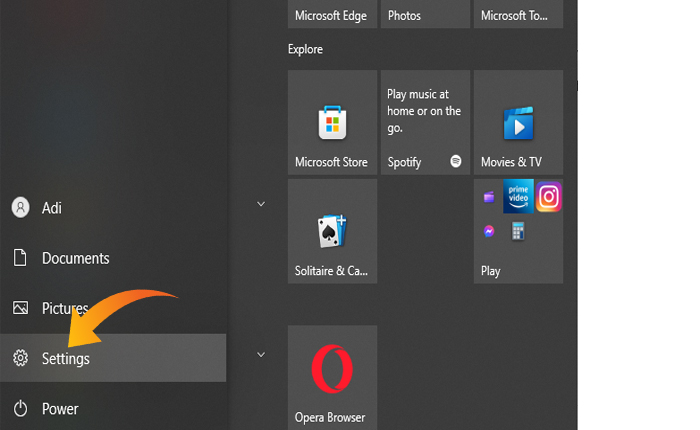This screenshot has width=700, height=430.
Task: Open the Microsoft Edge tile
Action: coord(332,15)
